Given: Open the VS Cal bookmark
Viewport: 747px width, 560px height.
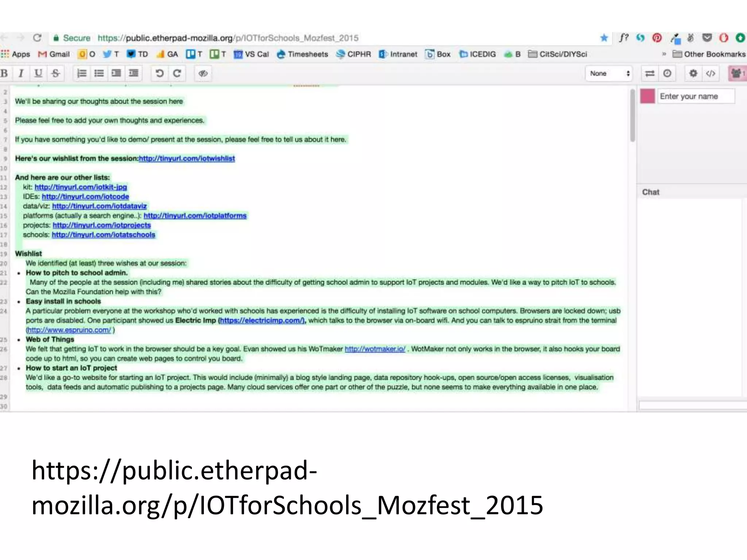Looking at the screenshot, I should [x=251, y=54].
